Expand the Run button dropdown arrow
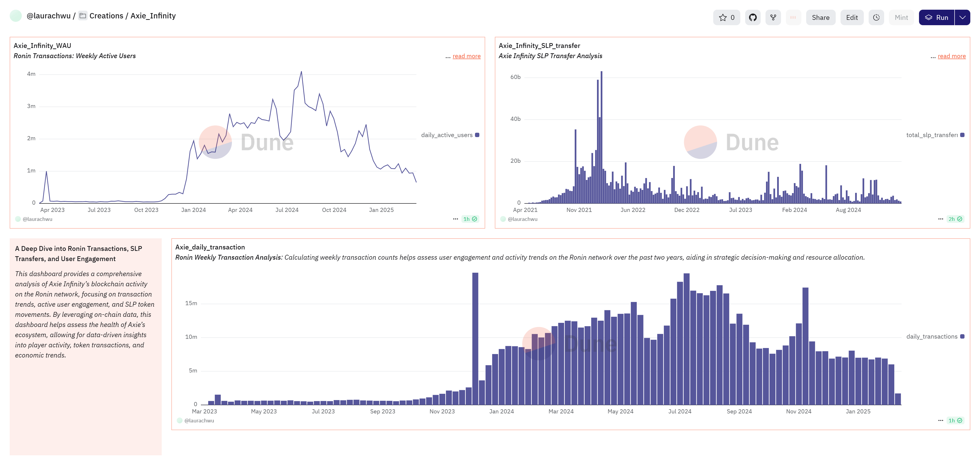Viewport: 980px width, 465px height. pos(962,17)
